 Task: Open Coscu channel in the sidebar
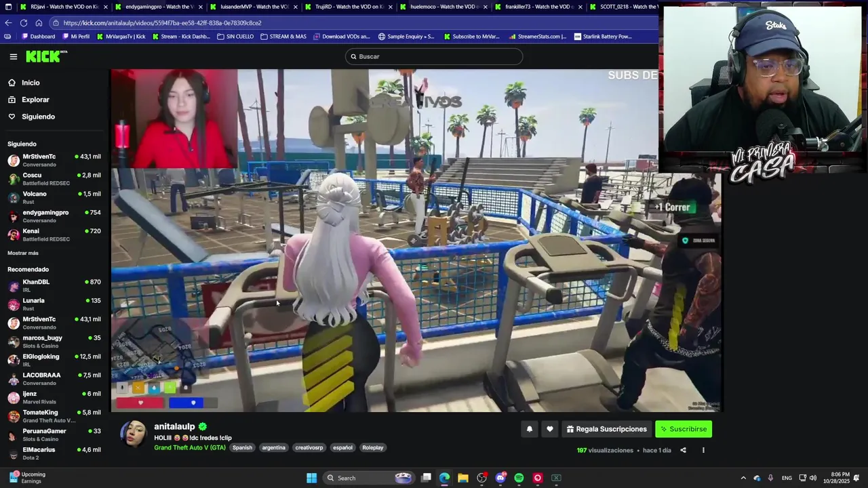(54, 179)
